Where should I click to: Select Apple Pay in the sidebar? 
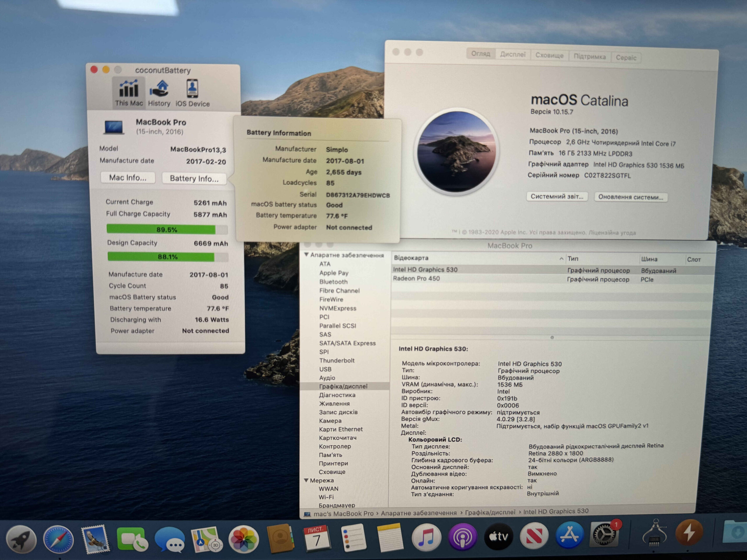[x=334, y=273]
